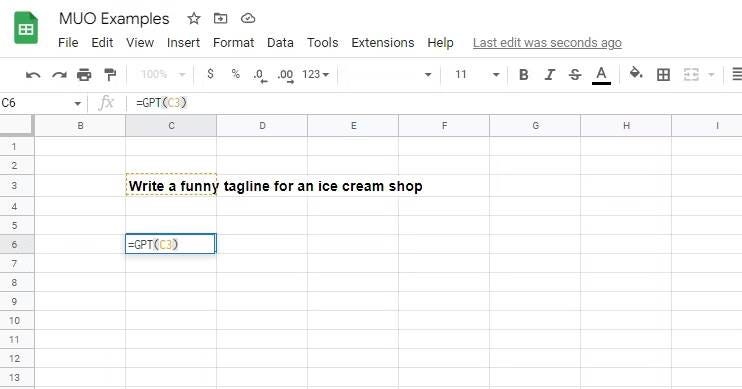This screenshot has height=389, width=742.
Task: Open the Last edit was seconds ago link
Action: click(x=547, y=43)
